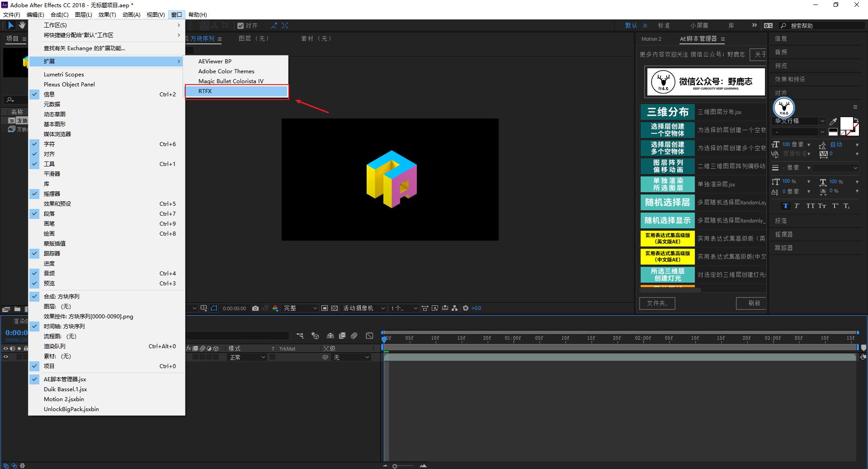Open the timeline Graph Editor icon

369,336
